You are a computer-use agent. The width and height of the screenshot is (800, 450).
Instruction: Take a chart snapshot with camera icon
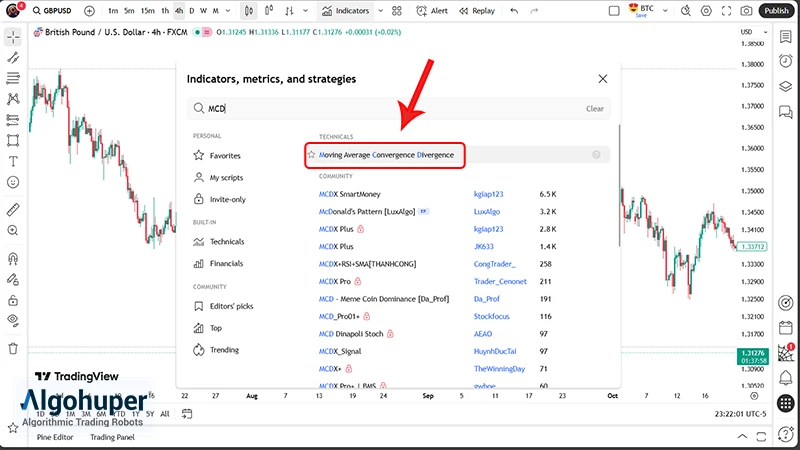[746, 11]
